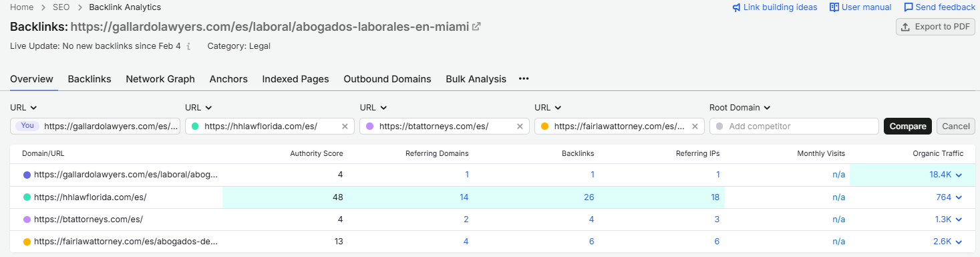
Task: Click the orange dot in the fairlawattorney input
Action: tap(545, 126)
